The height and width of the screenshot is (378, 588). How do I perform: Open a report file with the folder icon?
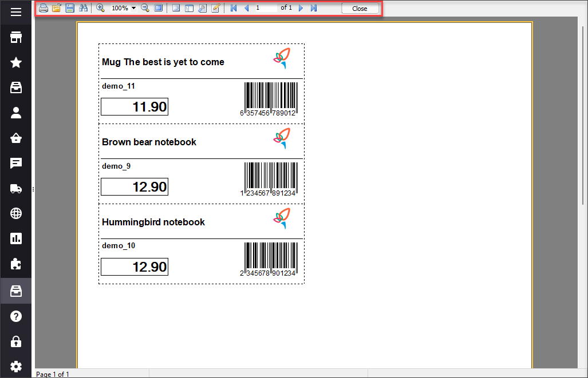click(56, 8)
